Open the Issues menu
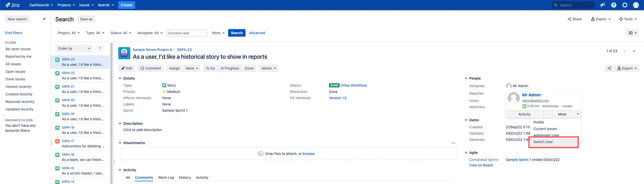 pos(87,5)
